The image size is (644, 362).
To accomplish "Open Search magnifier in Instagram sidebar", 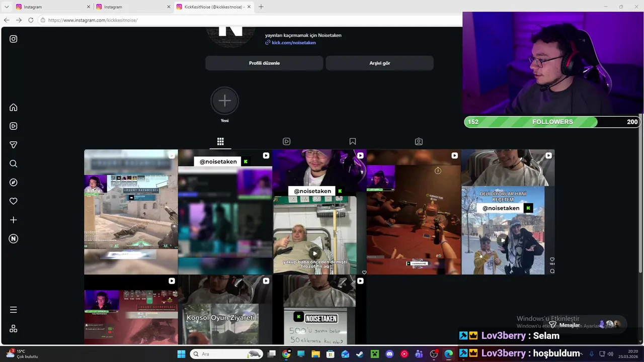I will (x=14, y=163).
